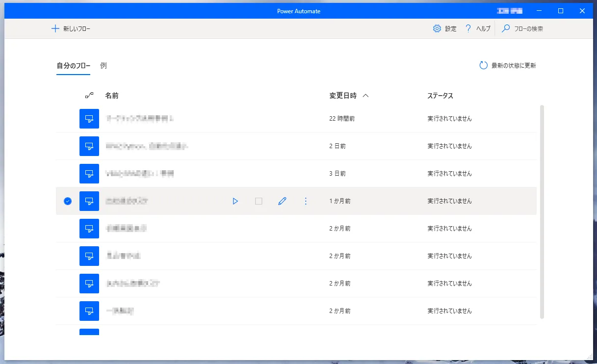Open the ヘルプ help menu

(x=477, y=29)
